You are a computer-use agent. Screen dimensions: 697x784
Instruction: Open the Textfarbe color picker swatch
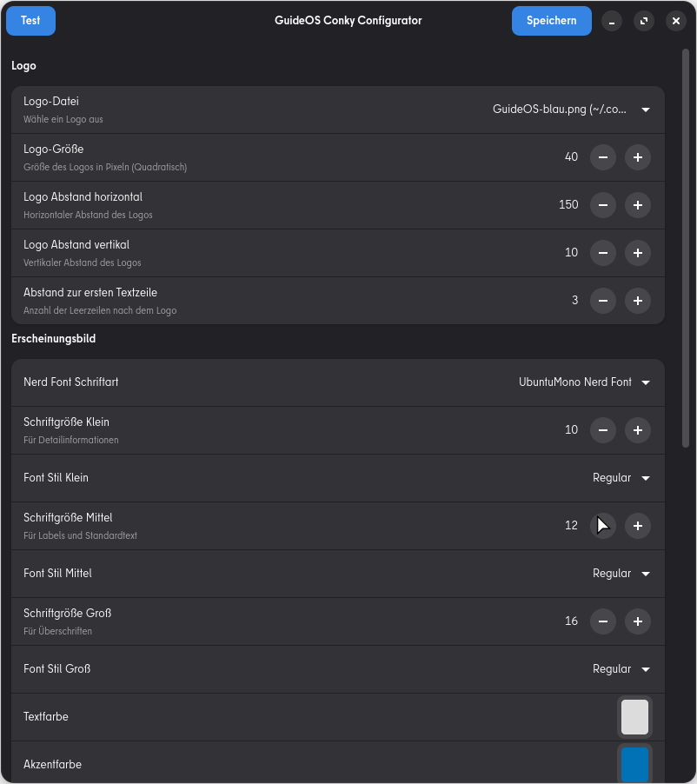click(x=634, y=717)
